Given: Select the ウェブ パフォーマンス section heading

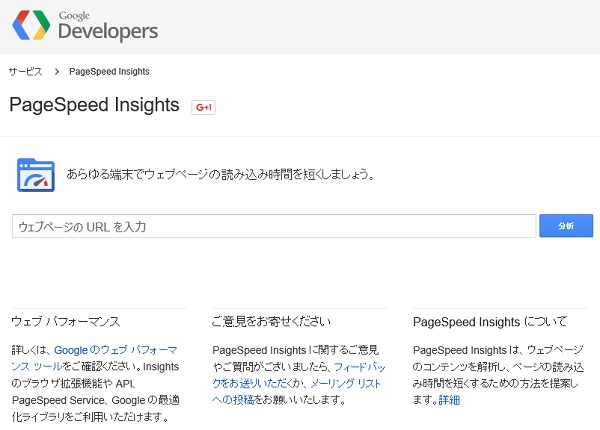Looking at the screenshot, I should point(65,321).
